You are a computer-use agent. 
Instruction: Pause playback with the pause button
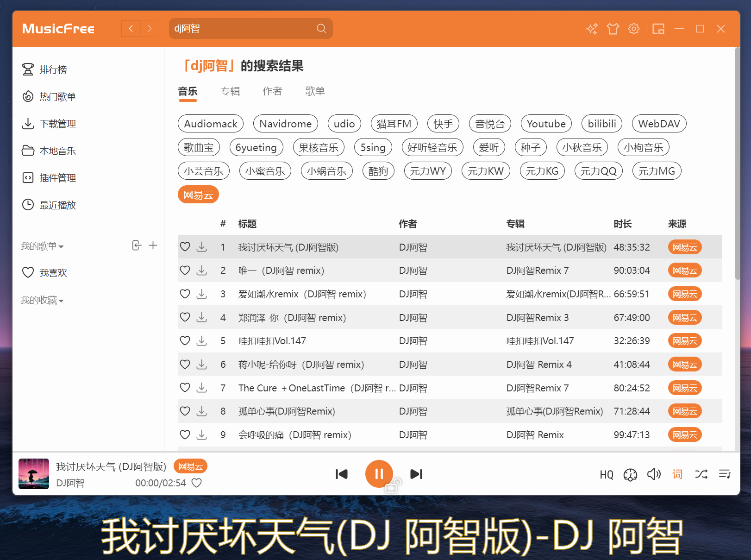point(379,474)
